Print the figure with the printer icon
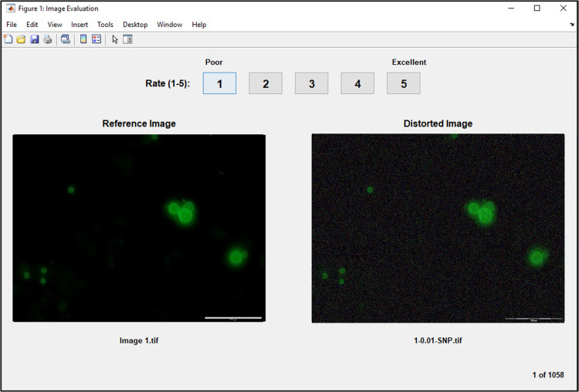579x392 pixels. (x=48, y=39)
